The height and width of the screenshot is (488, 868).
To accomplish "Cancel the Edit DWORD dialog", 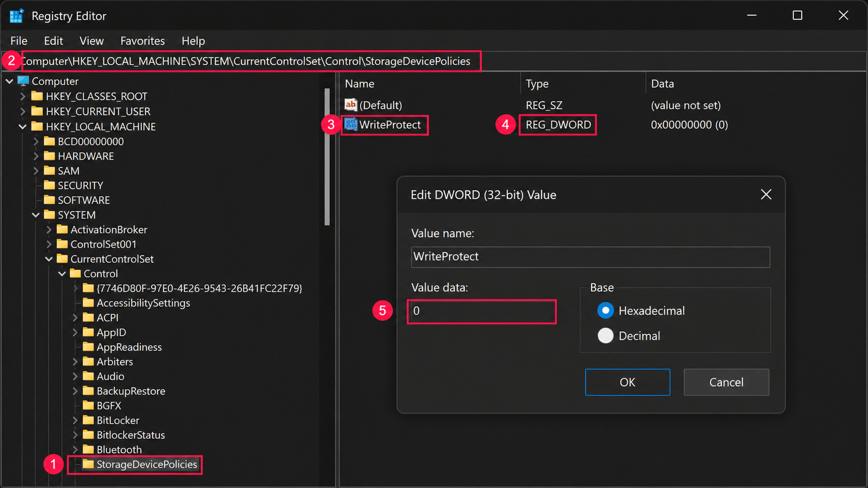I will click(x=726, y=382).
